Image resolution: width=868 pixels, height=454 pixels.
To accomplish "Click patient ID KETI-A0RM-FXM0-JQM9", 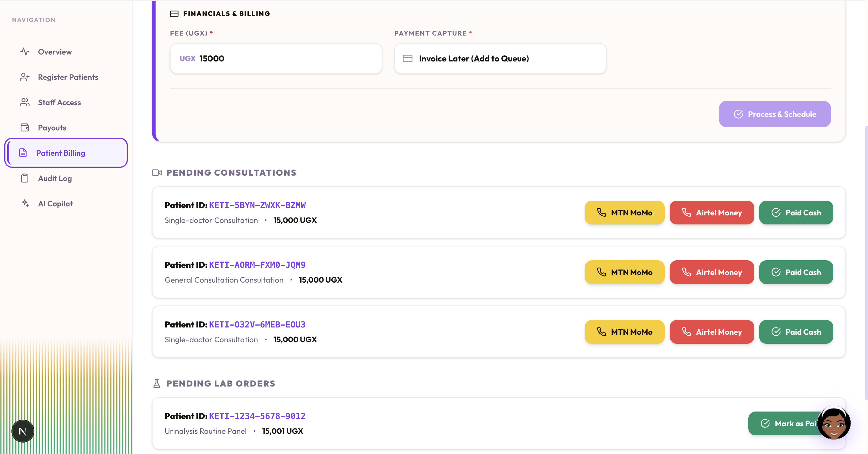I will (x=257, y=265).
